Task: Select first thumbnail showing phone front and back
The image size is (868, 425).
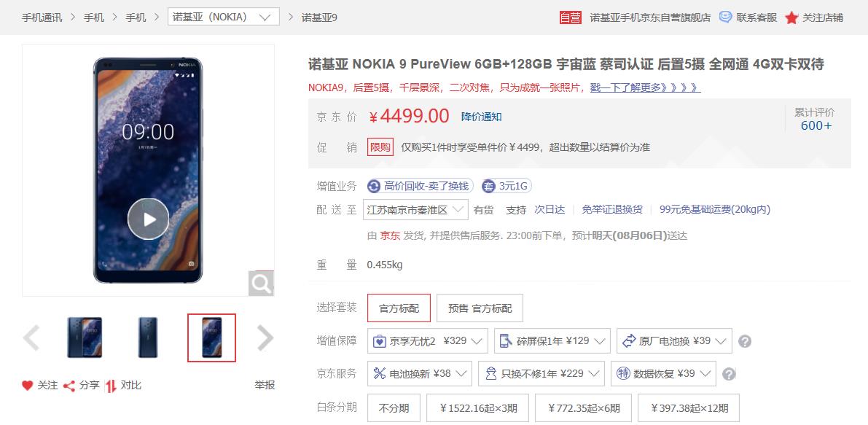Action: click(84, 338)
